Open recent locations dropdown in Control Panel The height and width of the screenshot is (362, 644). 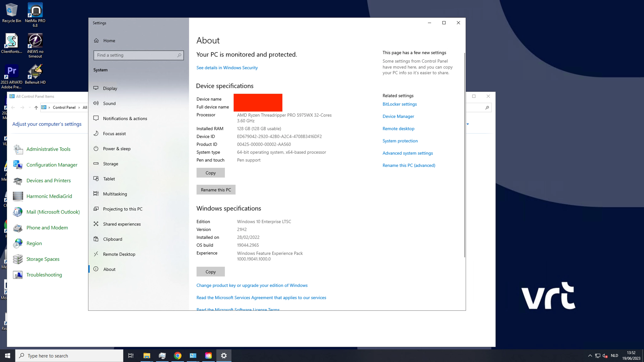click(30, 107)
